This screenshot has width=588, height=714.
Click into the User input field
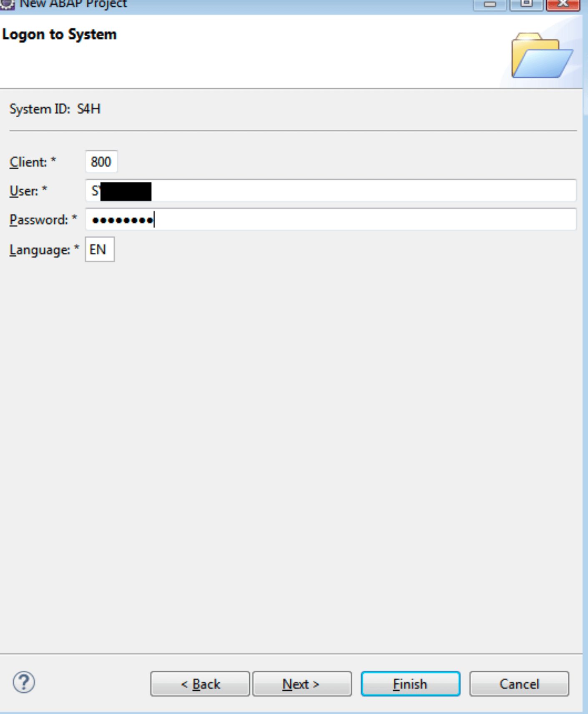tap(331, 191)
